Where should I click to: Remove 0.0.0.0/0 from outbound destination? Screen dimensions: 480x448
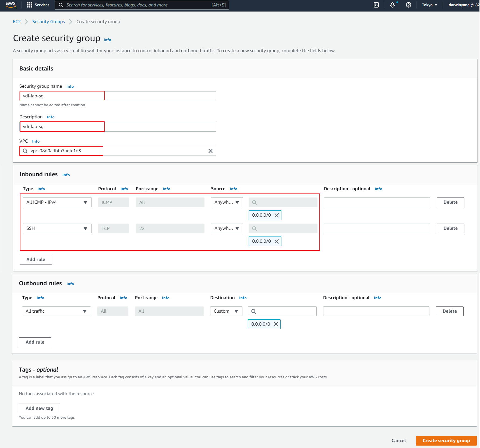(x=276, y=324)
